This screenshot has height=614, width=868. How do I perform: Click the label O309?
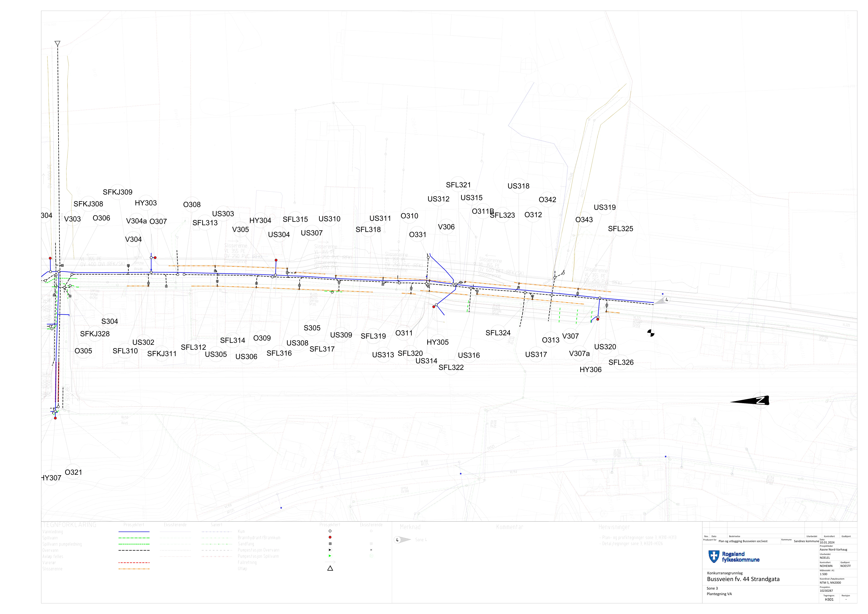[262, 338]
